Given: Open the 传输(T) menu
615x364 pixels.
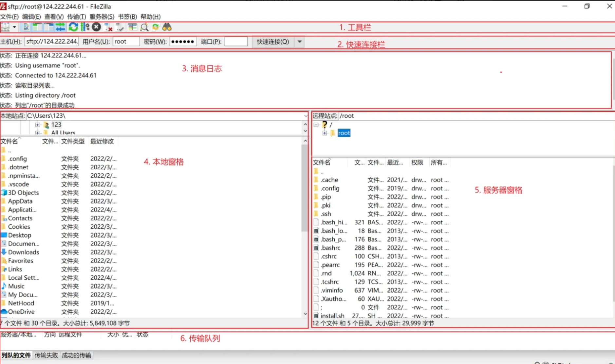Looking at the screenshot, I should [77, 17].
